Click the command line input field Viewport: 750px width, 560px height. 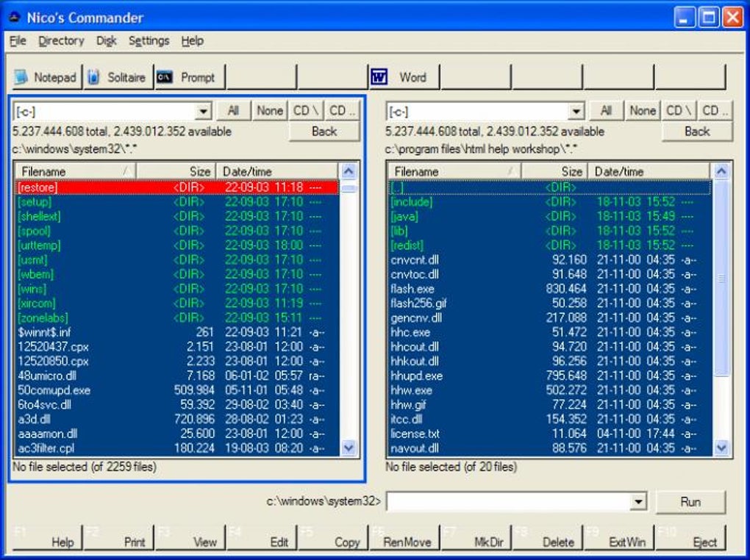510,502
